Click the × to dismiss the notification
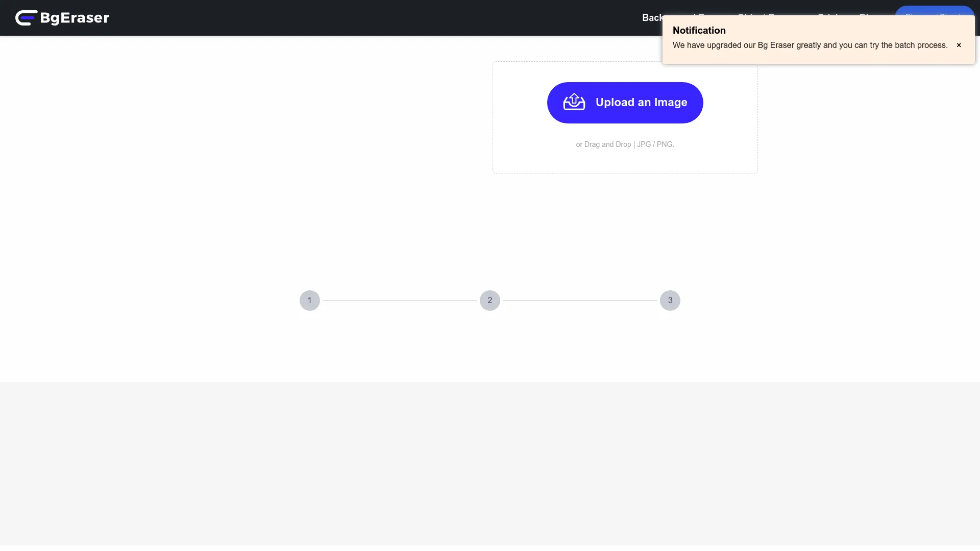980x551 pixels. [x=959, y=45]
